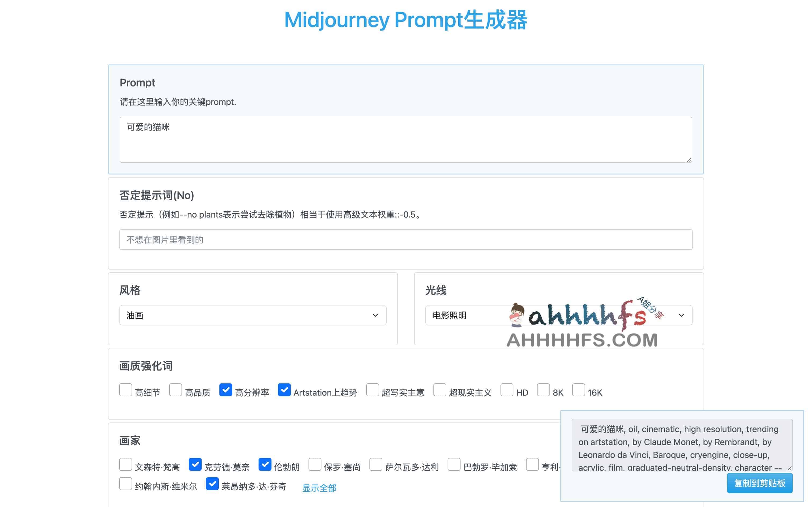Select painter 保罗·塞尚
812x507 pixels.
pyautogui.click(x=315, y=465)
